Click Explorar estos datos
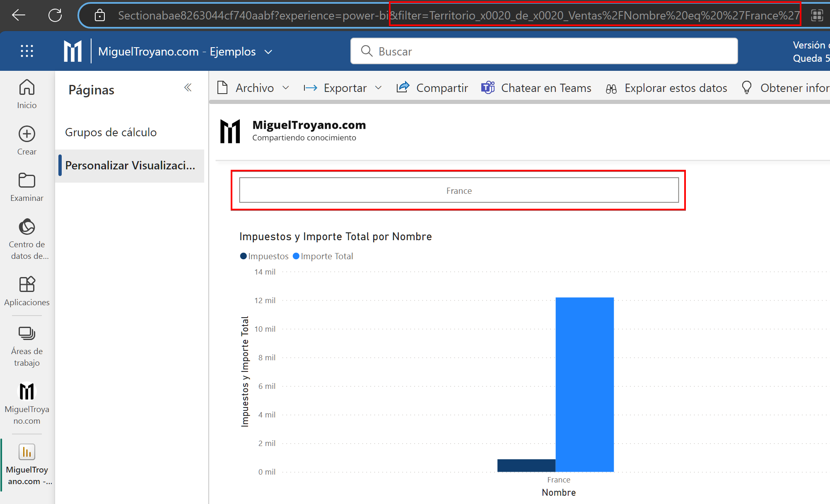The image size is (830, 504). pos(666,88)
